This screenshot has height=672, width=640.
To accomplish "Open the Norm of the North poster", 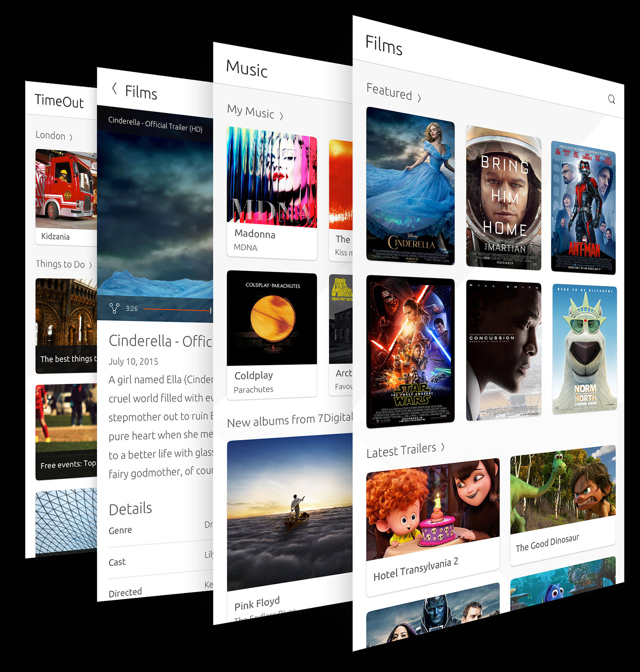I will (x=584, y=349).
